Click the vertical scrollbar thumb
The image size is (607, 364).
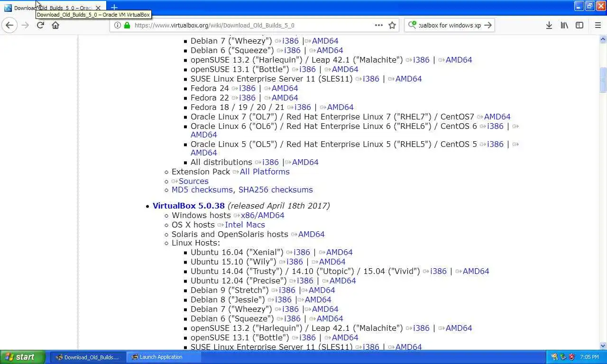coord(603,80)
